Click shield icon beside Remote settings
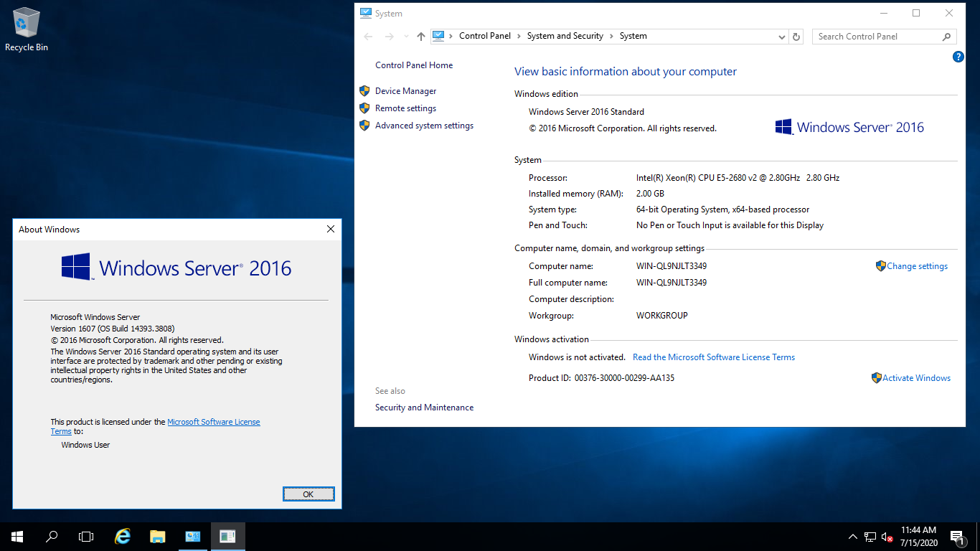 click(364, 108)
